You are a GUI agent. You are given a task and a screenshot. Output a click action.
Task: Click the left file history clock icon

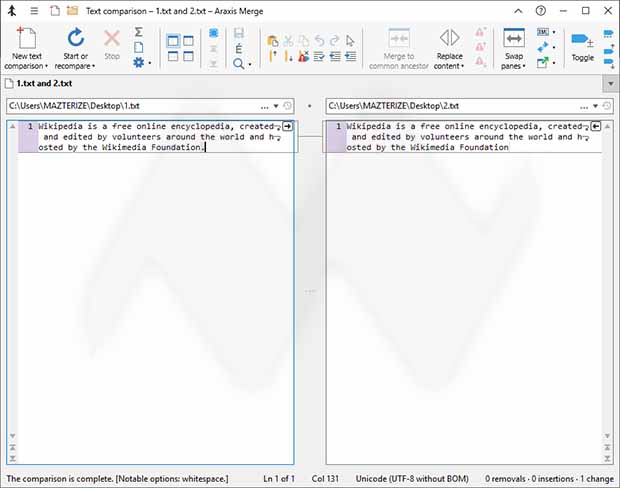[288, 106]
